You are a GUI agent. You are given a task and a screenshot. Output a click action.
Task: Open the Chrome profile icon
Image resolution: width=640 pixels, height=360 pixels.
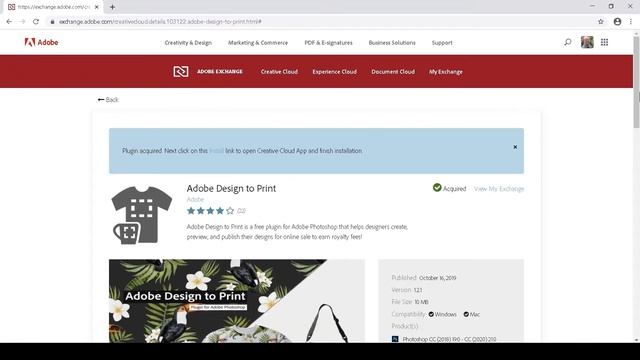[617, 22]
